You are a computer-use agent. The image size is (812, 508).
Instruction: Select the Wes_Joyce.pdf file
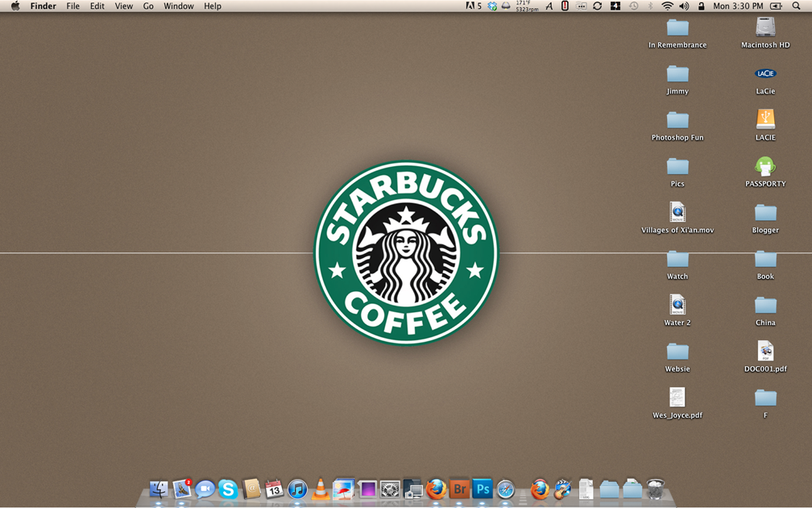[x=677, y=398]
